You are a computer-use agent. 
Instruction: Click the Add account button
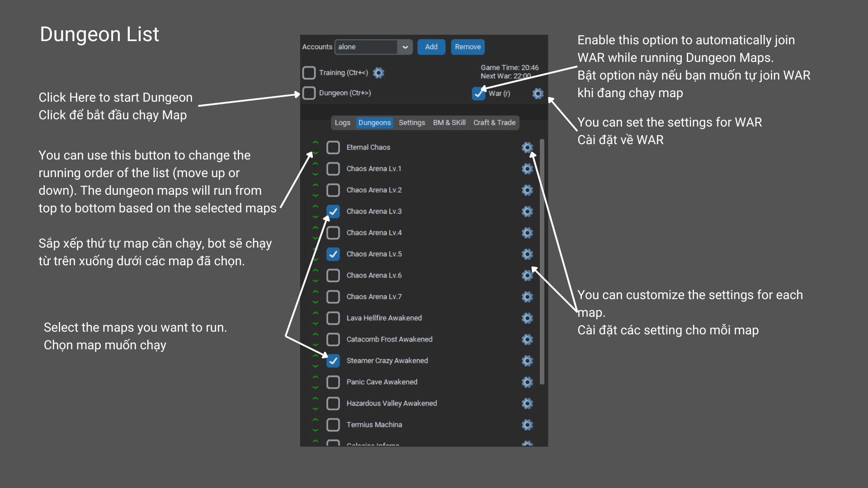431,47
